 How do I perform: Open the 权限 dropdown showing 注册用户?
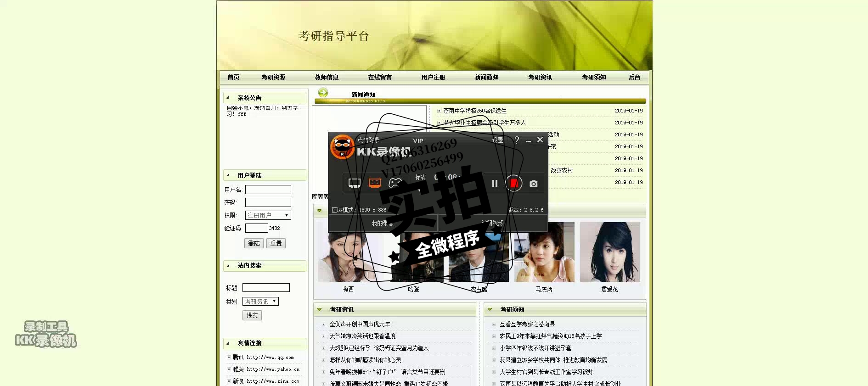pos(268,215)
